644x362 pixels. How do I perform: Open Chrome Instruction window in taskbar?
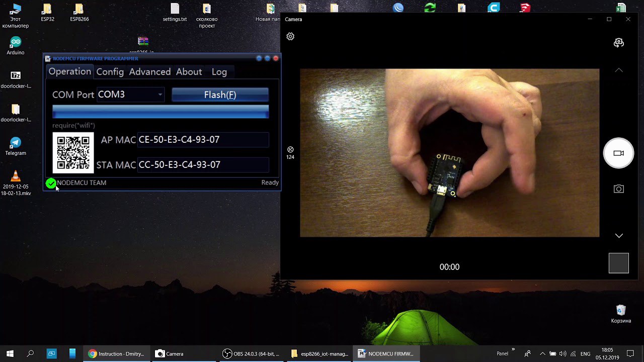tap(116, 353)
